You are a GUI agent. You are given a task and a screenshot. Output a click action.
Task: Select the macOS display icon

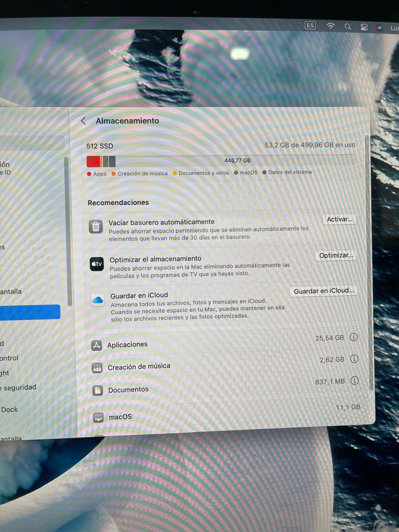pyautogui.click(x=99, y=417)
